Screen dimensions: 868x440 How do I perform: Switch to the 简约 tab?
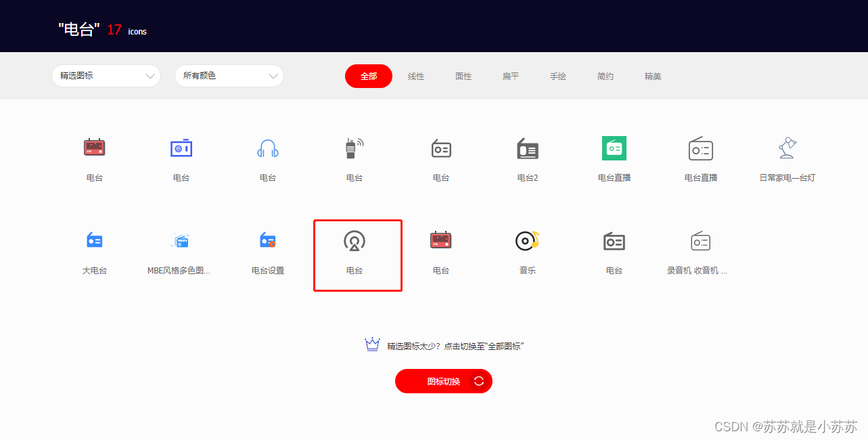click(606, 76)
